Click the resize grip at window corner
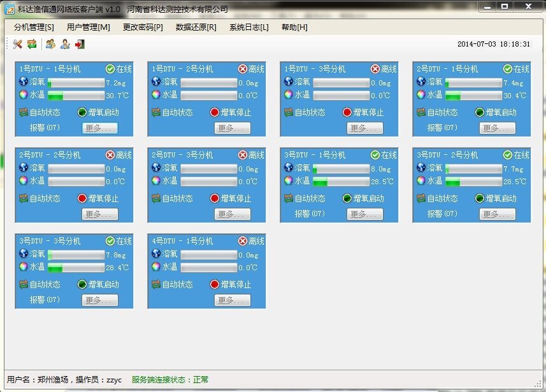546x392 pixels. (x=538, y=384)
